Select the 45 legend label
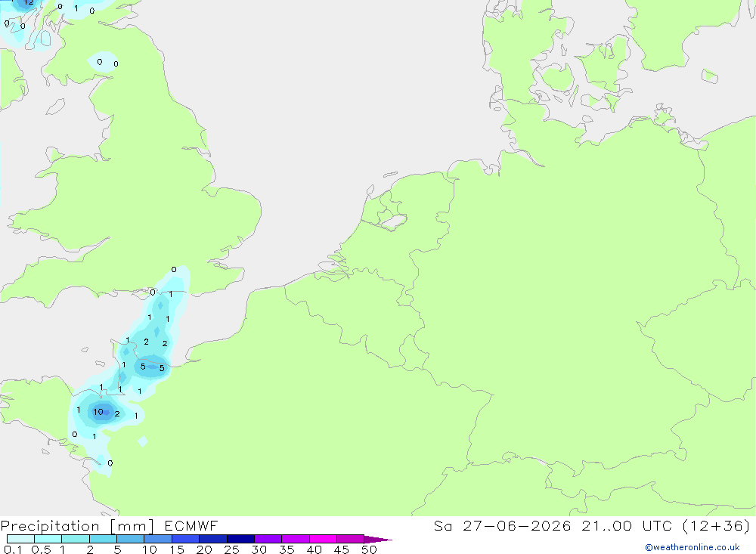This screenshot has height=554, width=756. point(342,549)
